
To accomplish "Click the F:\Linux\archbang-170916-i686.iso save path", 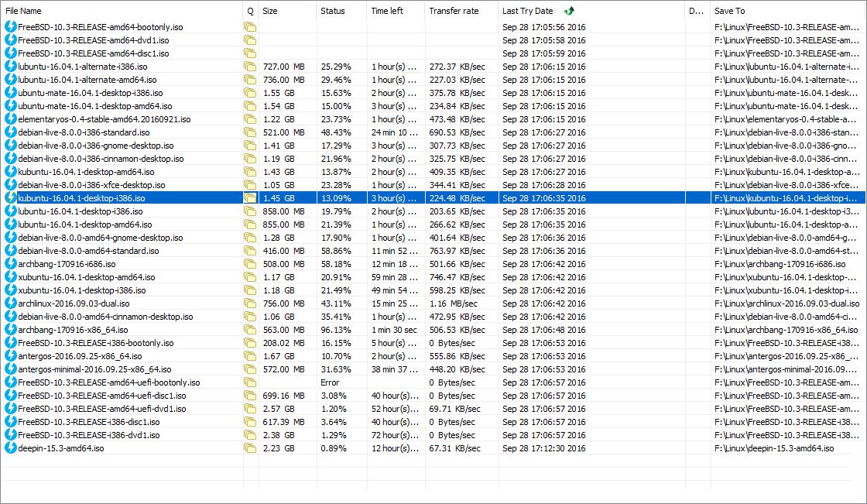I will click(x=780, y=264).
